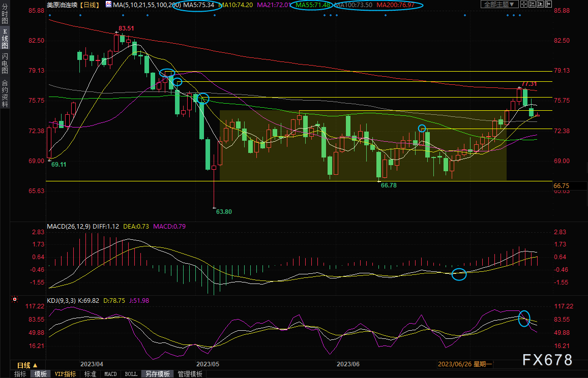Click the panel export arrow icon
The image size is (588, 378).
tap(548, 4)
